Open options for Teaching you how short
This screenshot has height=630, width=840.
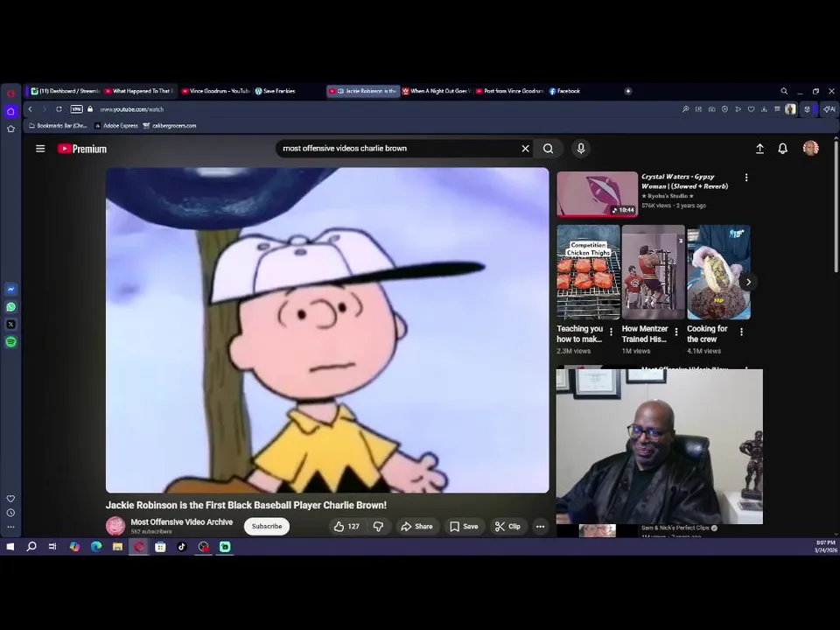(x=612, y=332)
